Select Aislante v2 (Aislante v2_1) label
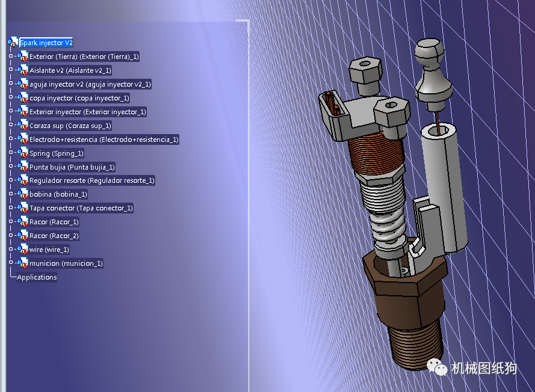Viewport: 535px width, 392px height. point(70,70)
